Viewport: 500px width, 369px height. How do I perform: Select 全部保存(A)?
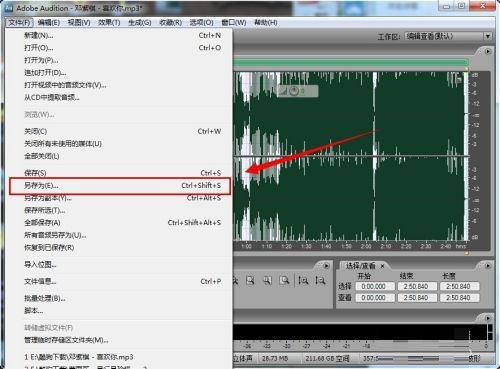pos(120,223)
